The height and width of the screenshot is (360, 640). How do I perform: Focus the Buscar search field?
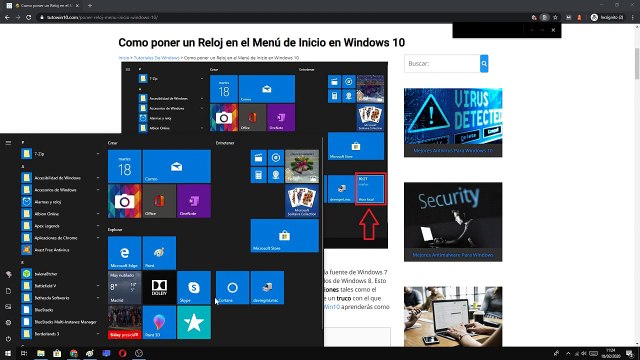pos(442,64)
